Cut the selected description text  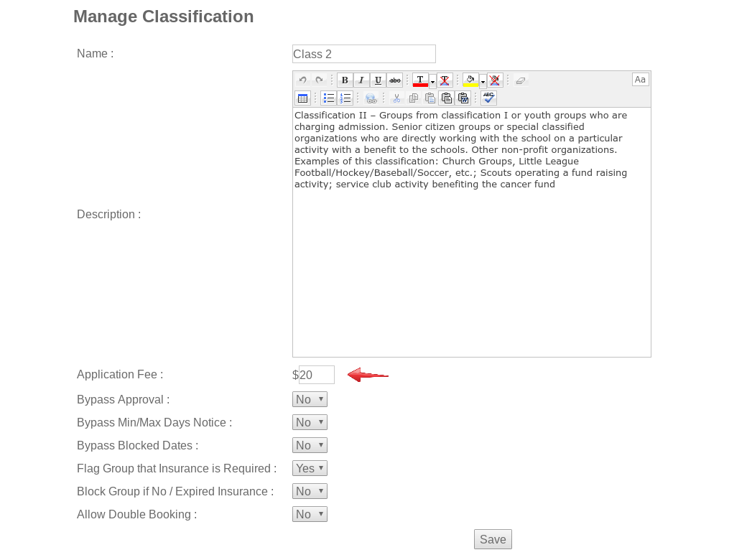point(396,98)
